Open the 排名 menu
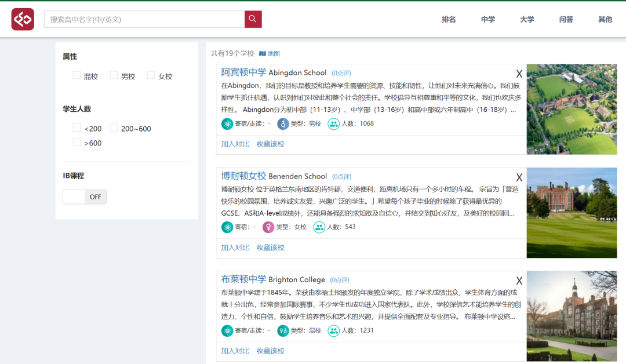The height and width of the screenshot is (364, 626). [x=449, y=19]
